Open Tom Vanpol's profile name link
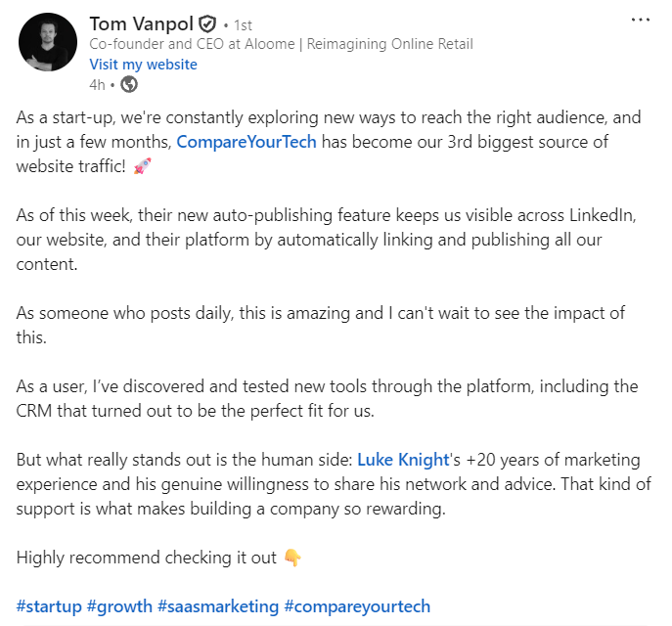 [x=141, y=23]
